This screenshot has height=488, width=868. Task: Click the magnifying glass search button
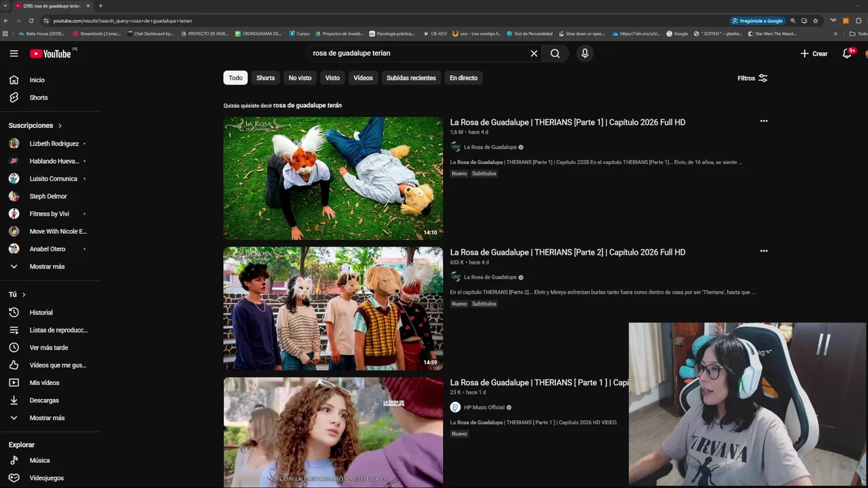tap(555, 54)
